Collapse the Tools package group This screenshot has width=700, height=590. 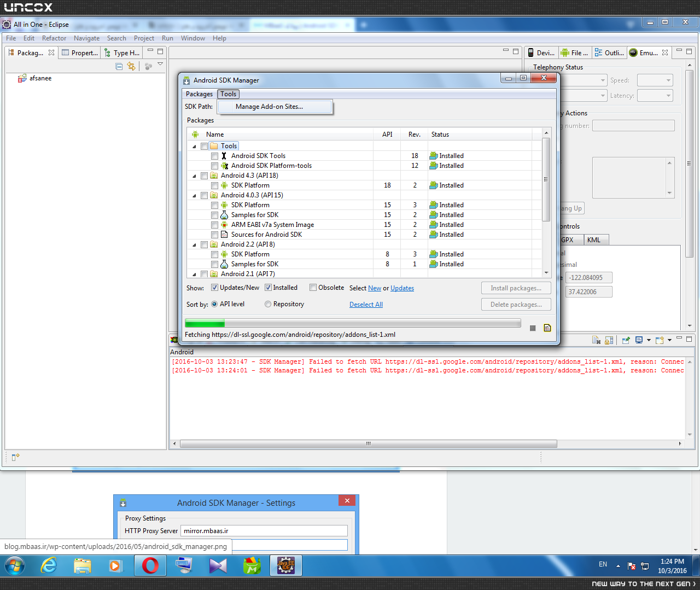coord(194,147)
